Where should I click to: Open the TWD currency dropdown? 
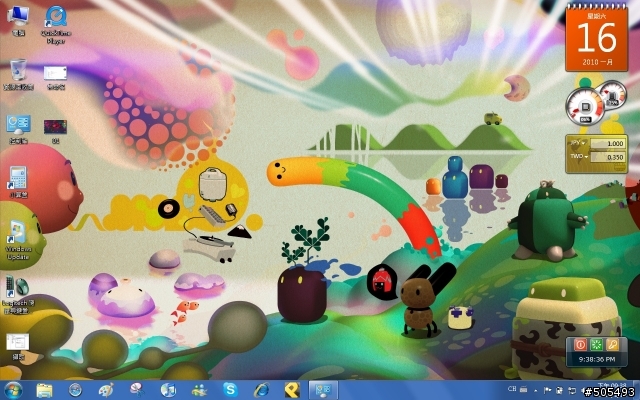coord(578,156)
